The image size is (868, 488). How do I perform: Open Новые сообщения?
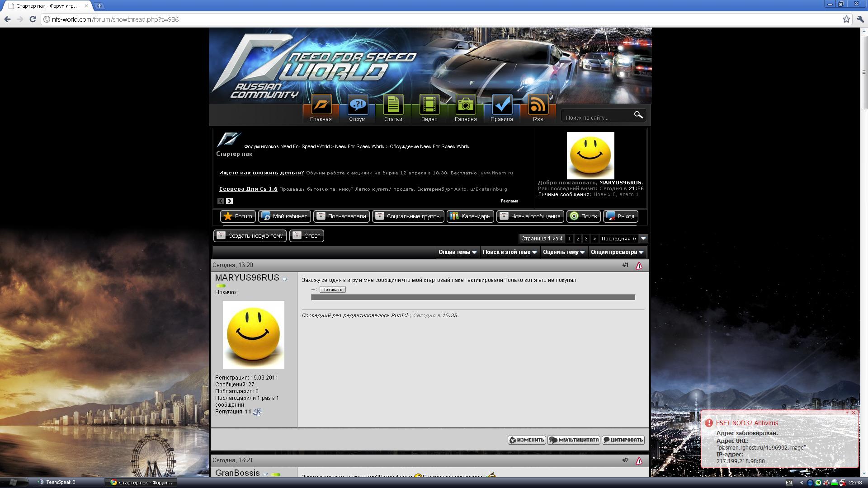530,216
